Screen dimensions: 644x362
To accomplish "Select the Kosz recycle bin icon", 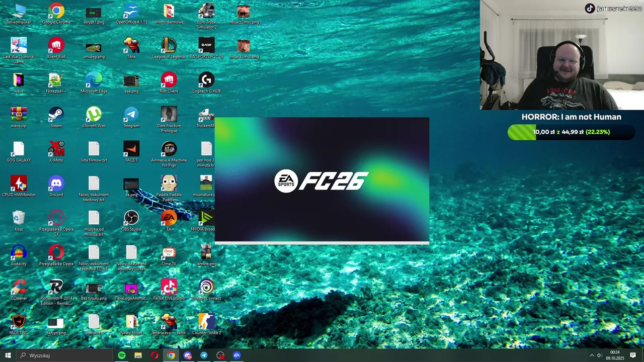I will pyautogui.click(x=19, y=221).
